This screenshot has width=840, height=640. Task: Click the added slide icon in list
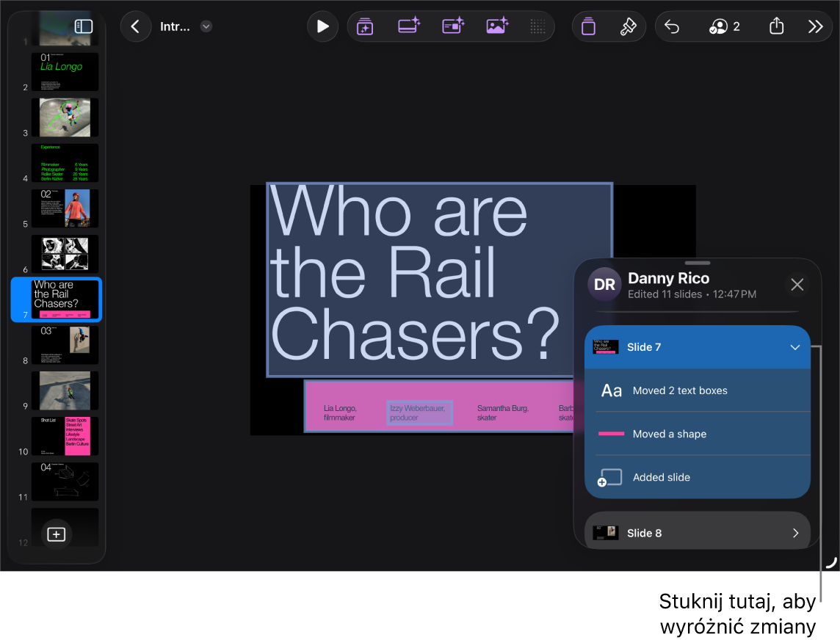(x=610, y=477)
